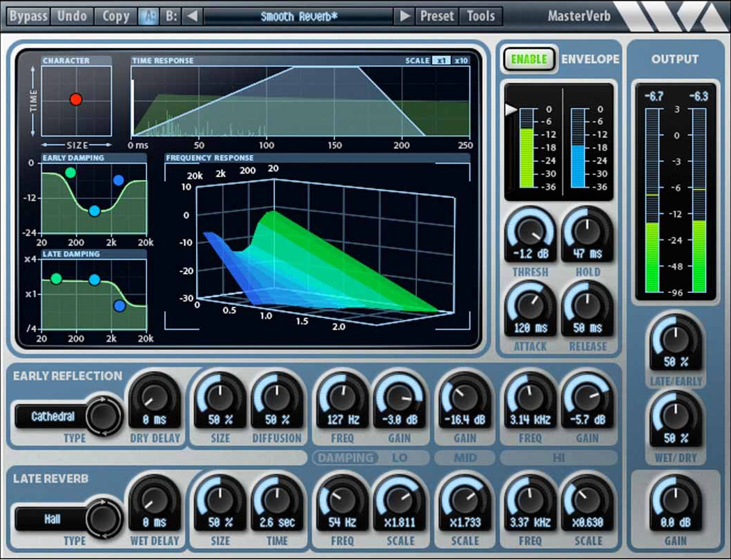Viewport: 731px width, 560px height.
Task: Click the late HI FREQ knob 3.37 kHz
Action: point(530,500)
